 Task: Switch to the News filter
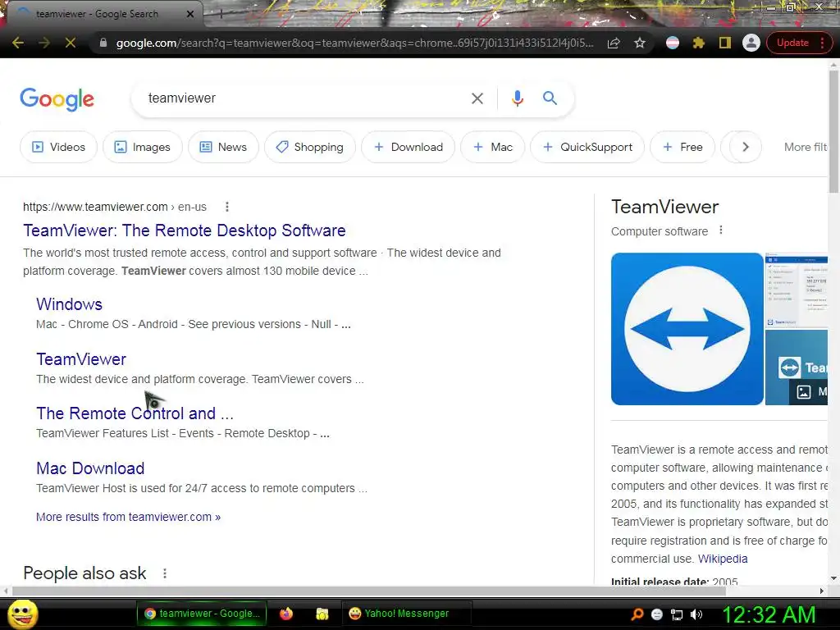pyautogui.click(x=223, y=147)
